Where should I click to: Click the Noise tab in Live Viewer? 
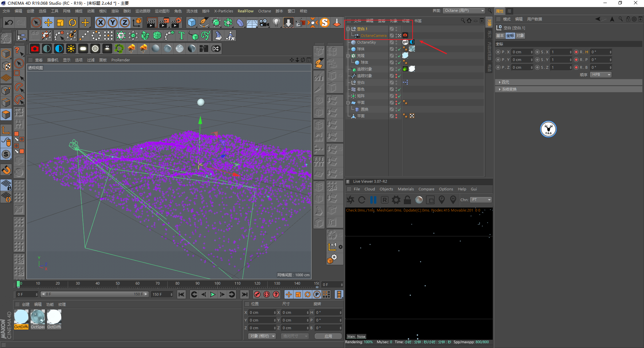(361, 336)
